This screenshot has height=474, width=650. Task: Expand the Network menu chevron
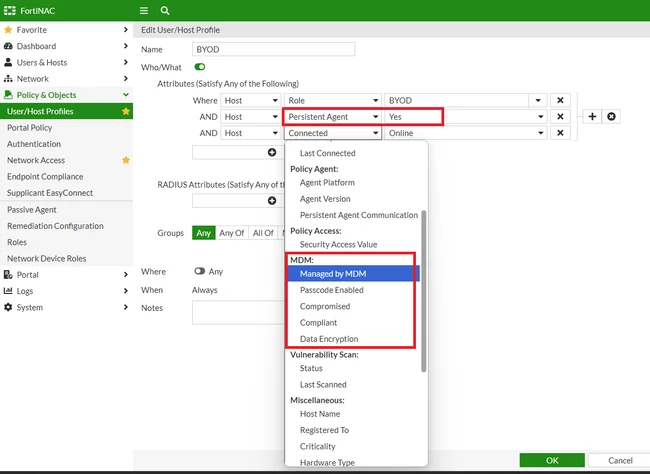click(x=126, y=78)
